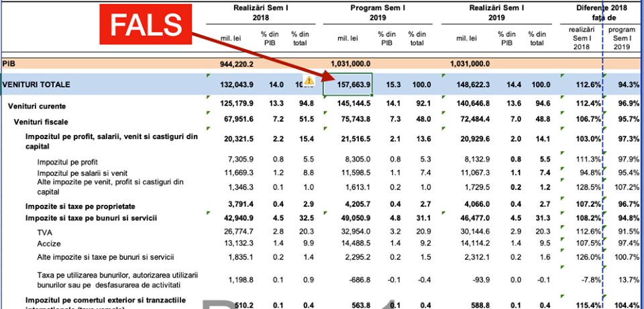
Task: Select the Impozitul pe profit row label
Action: tap(67, 163)
